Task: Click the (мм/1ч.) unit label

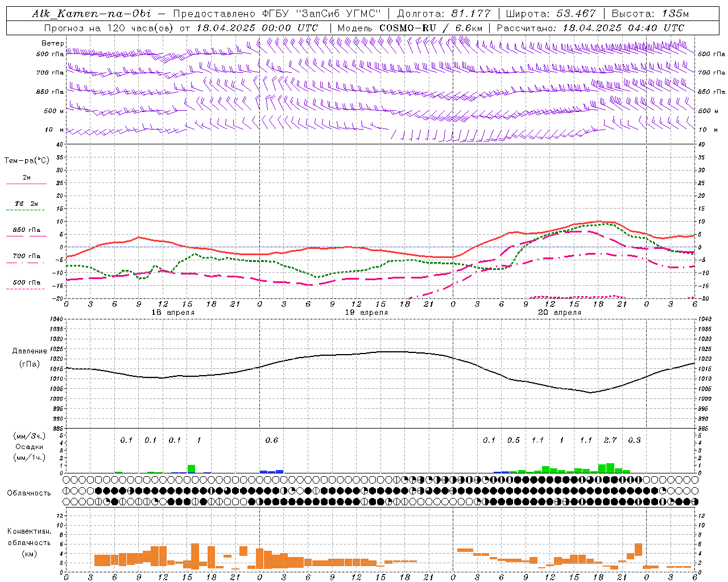Action: pos(30,458)
